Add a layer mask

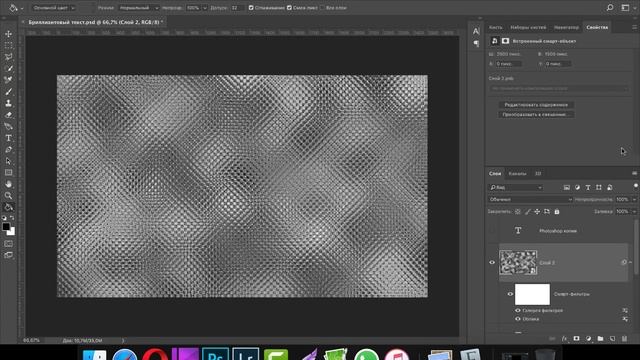(576, 339)
